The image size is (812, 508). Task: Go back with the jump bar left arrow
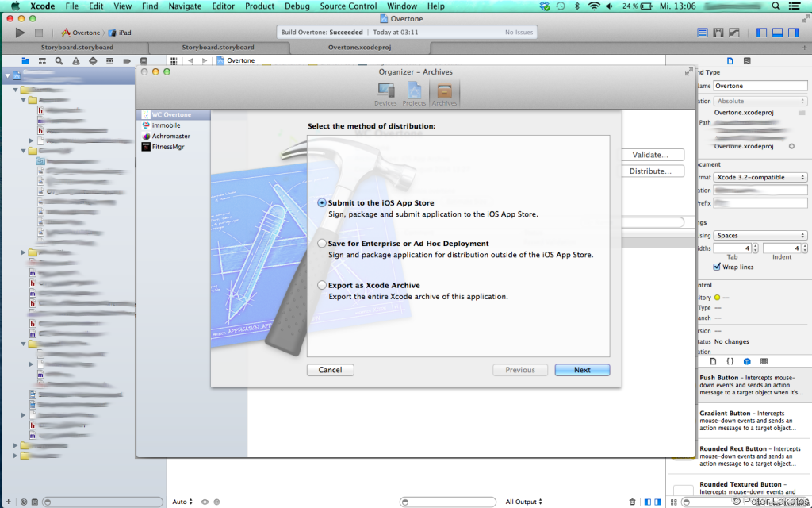[190, 60]
